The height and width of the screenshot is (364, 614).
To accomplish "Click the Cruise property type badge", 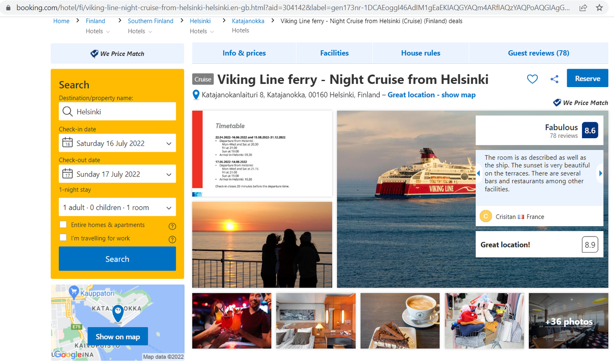I will (x=203, y=79).
